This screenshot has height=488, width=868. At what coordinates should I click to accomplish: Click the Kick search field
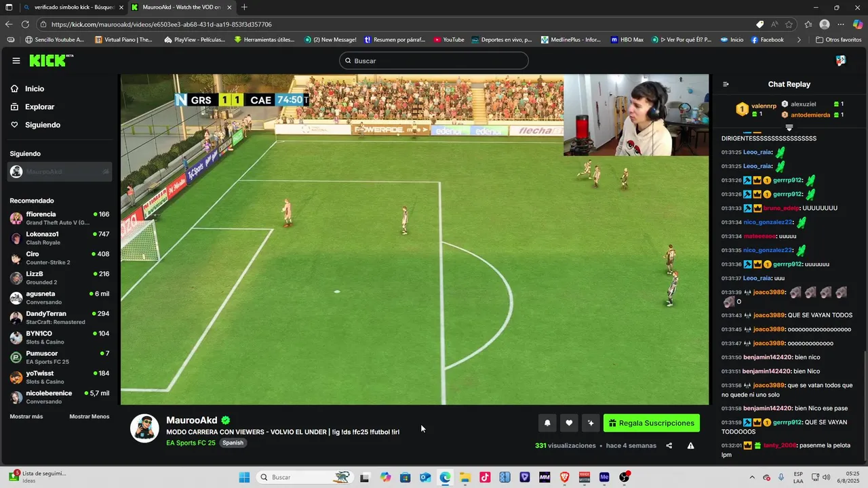433,61
